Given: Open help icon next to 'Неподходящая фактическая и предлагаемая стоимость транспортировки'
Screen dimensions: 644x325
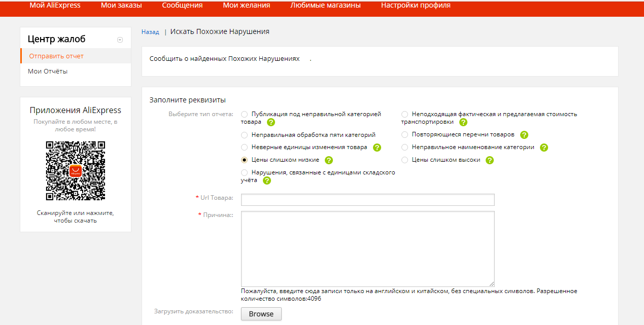Looking at the screenshot, I should coord(463,122).
